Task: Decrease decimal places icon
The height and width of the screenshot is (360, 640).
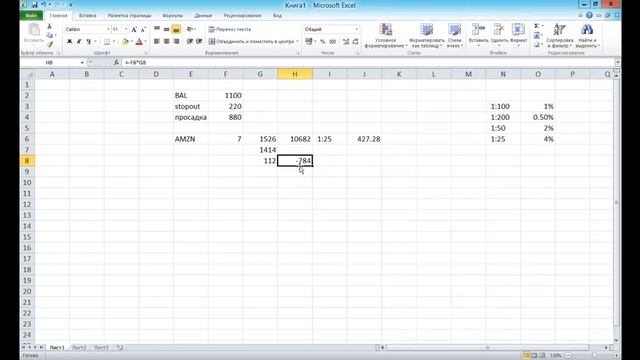Action: [x=356, y=42]
